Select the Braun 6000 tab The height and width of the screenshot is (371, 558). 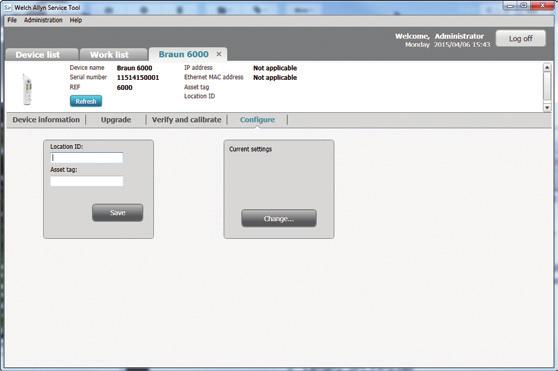(183, 54)
